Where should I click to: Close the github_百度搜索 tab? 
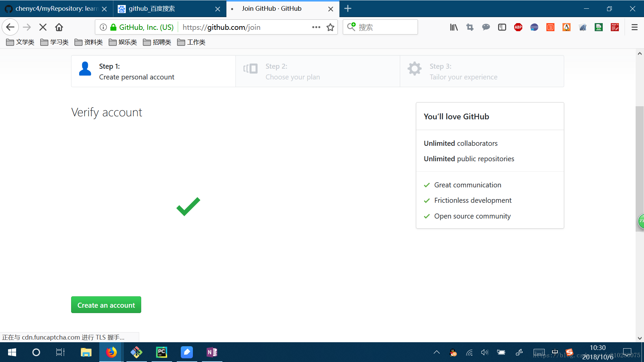tap(218, 9)
